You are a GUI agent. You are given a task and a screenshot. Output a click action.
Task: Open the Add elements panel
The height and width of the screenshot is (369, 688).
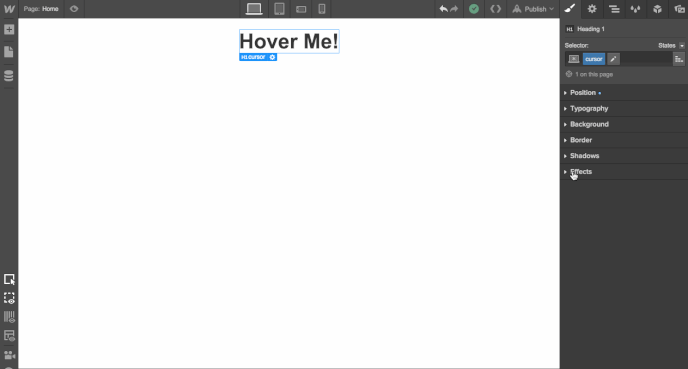[9, 29]
